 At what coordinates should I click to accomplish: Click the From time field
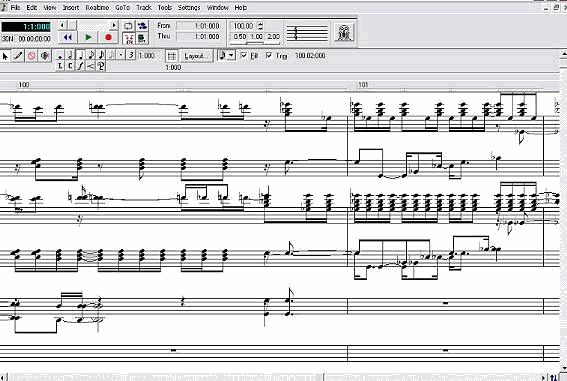click(x=199, y=26)
